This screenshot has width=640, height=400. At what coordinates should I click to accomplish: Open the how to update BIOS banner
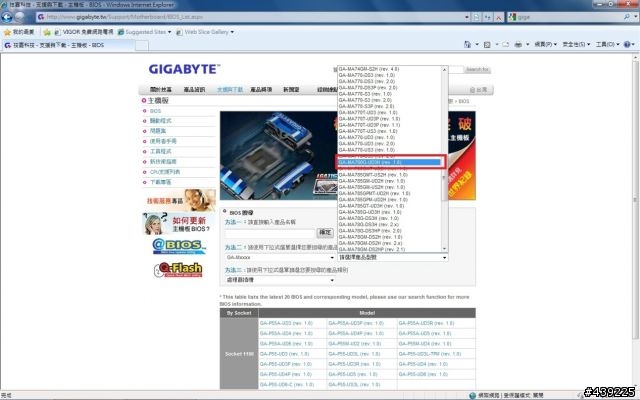[178, 224]
